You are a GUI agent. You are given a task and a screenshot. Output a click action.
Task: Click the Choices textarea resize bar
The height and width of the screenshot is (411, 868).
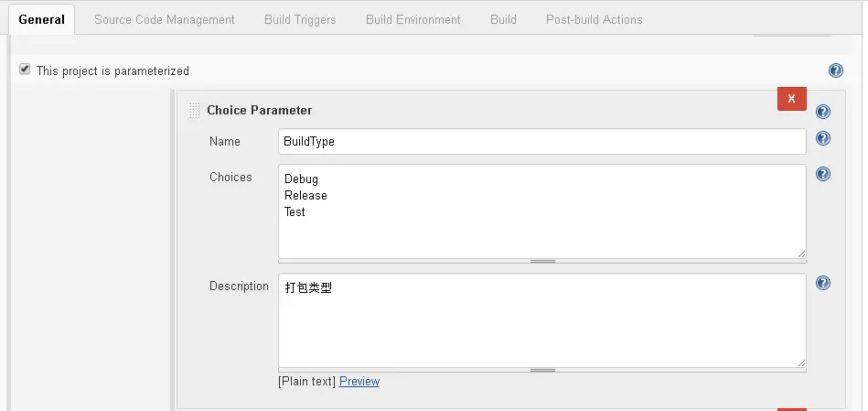click(x=542, y=261)
